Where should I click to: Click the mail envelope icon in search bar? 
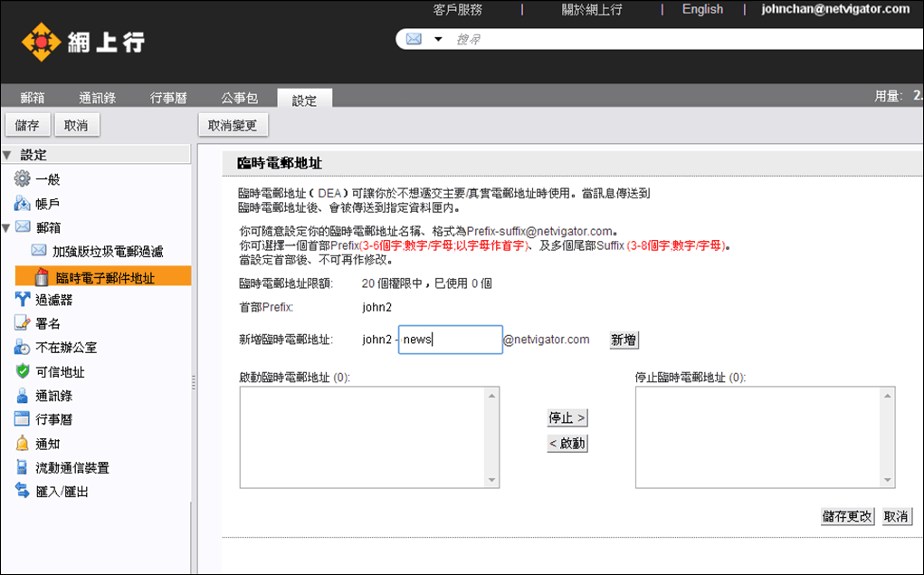[x=414, y=39]
